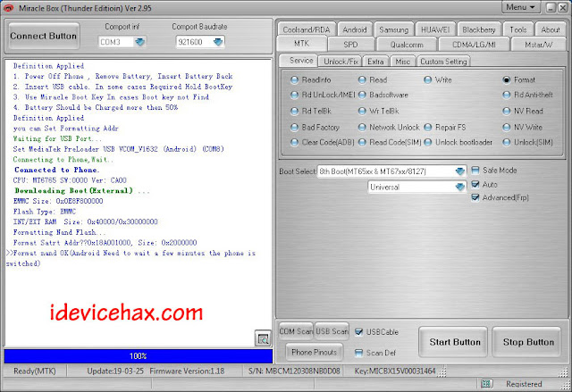Click the S/N: MBCM120308NB0D08 status entry

tap(294, 371)
